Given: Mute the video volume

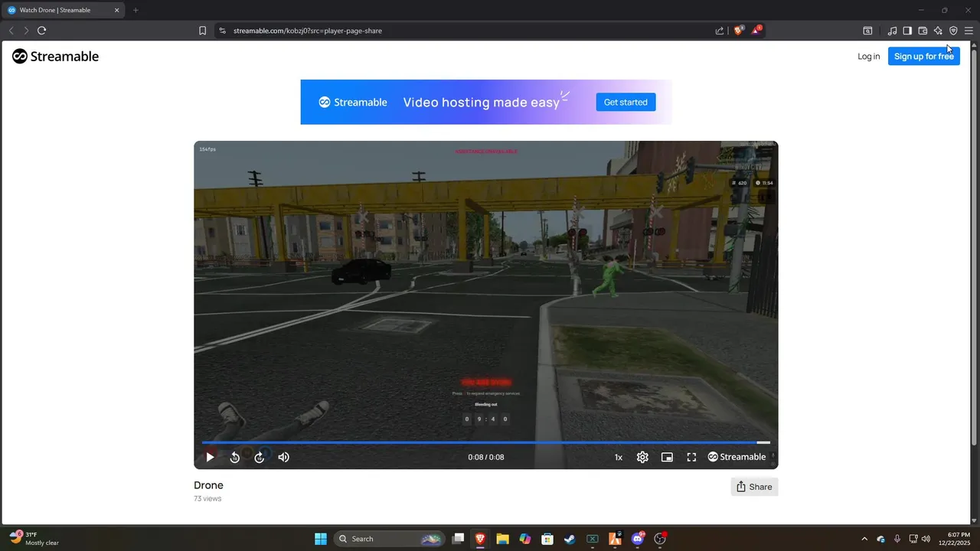Looking at the screenshot, I should click(x=283, y=457).
